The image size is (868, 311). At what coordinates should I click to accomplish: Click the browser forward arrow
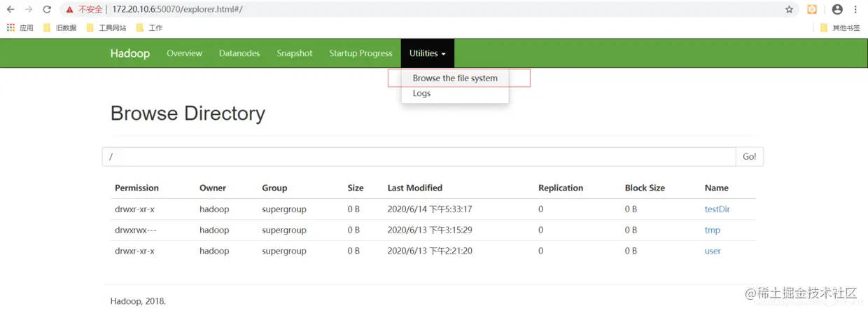click(29, 10)
